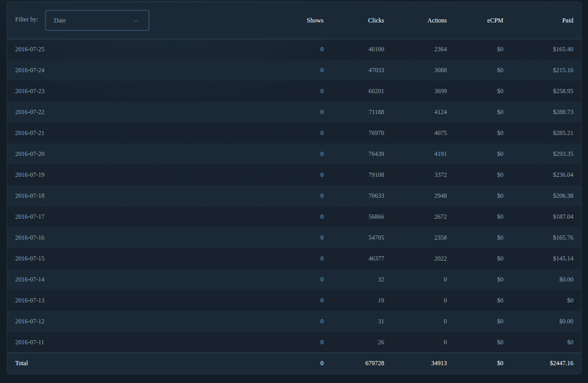This screenshot has height=383, width=588.
Task: Click the Clicks column header
Action: pos(376,20)
